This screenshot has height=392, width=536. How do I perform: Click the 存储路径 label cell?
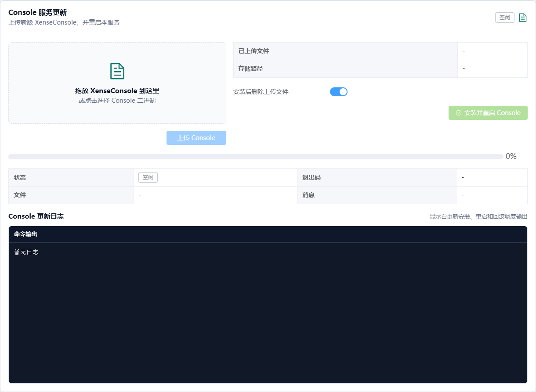pos(345,68)
